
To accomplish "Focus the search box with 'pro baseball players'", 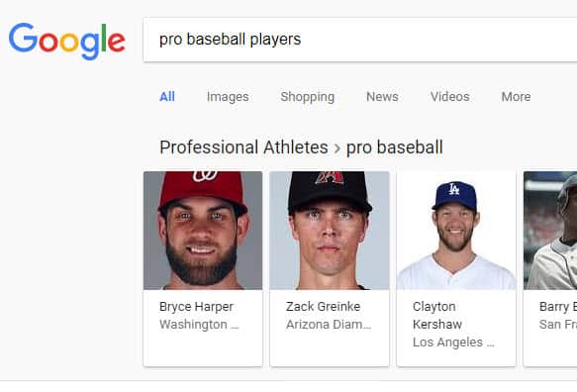I will 360,40.
